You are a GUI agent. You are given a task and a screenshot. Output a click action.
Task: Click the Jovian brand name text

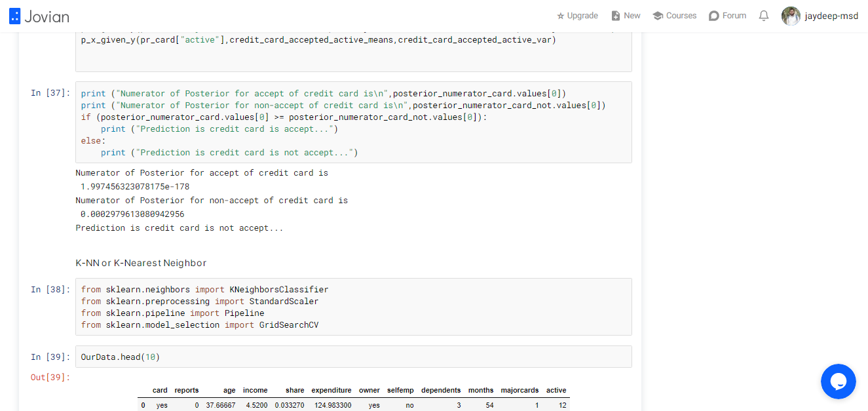tap(47, 16)
